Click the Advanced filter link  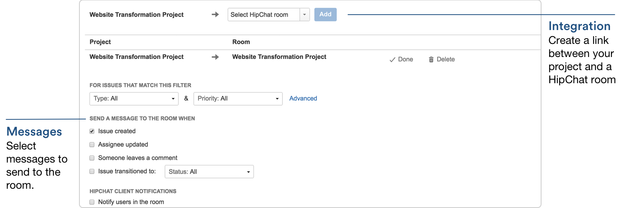coord(303,99)
